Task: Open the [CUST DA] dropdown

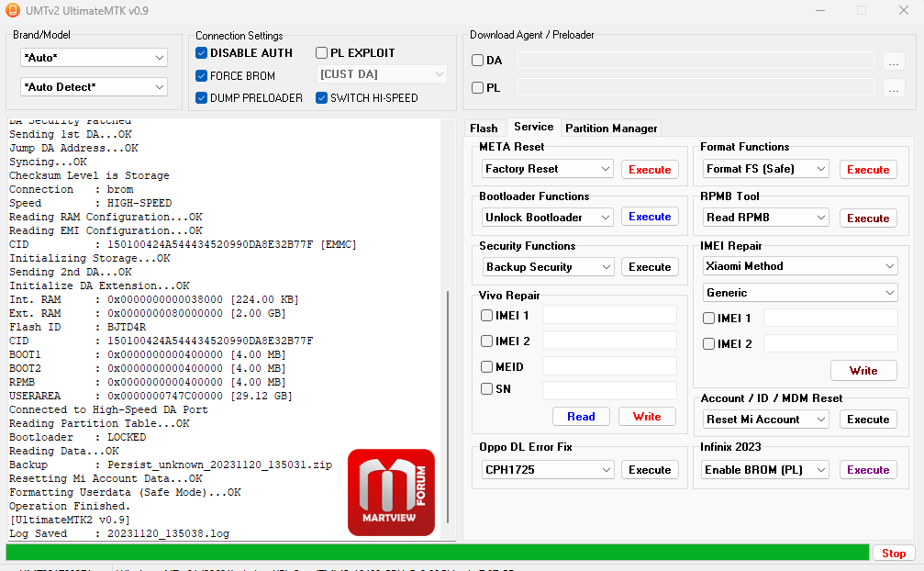Action: point(382,74)
